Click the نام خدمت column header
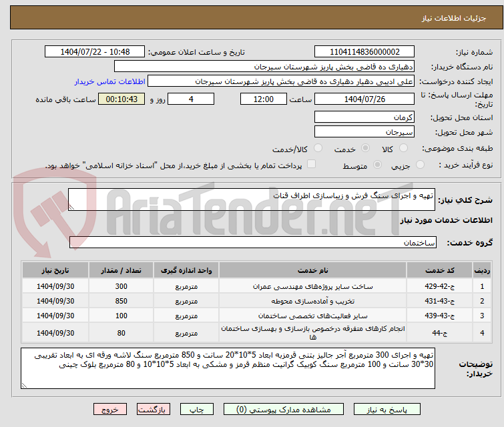The height and width of the screenshot is (427, 504). point(313,270)
